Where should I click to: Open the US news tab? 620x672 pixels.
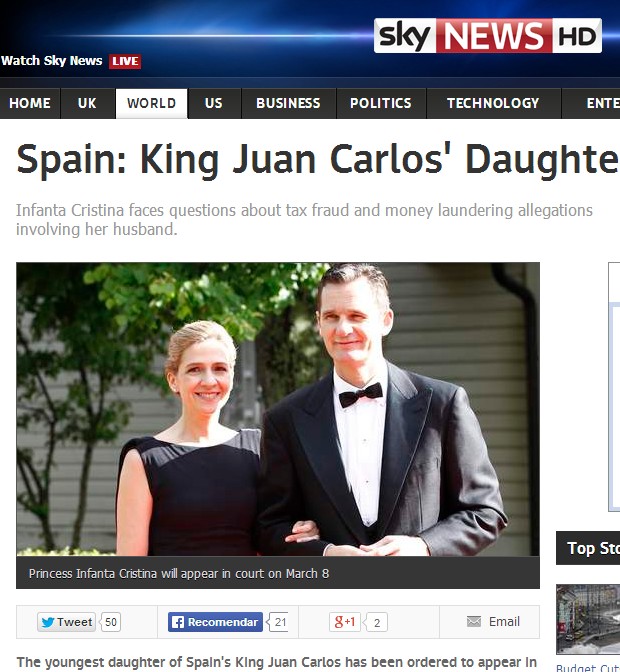[214, 103]
